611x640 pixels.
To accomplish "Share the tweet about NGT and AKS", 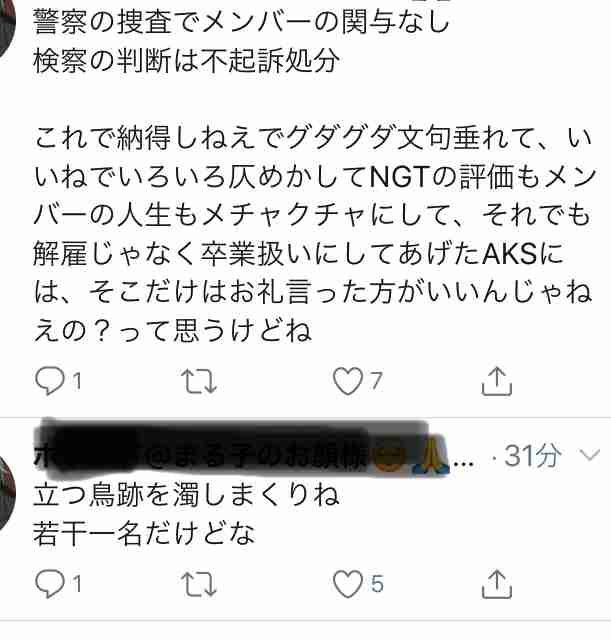I will 496,381.
